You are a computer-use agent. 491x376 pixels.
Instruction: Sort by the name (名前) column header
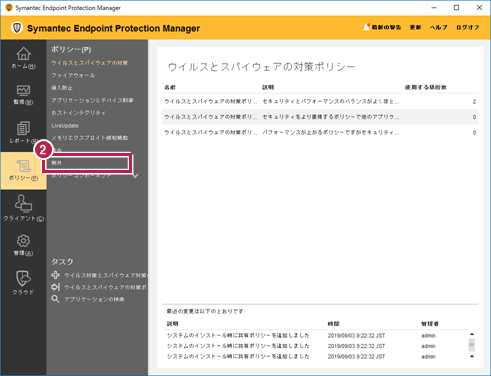coord(170,87)
